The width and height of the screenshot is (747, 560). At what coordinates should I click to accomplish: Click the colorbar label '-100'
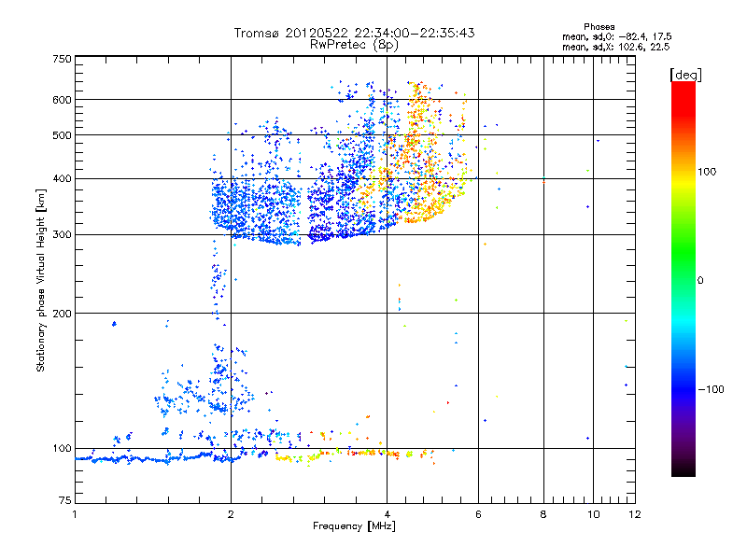(712, 389)
